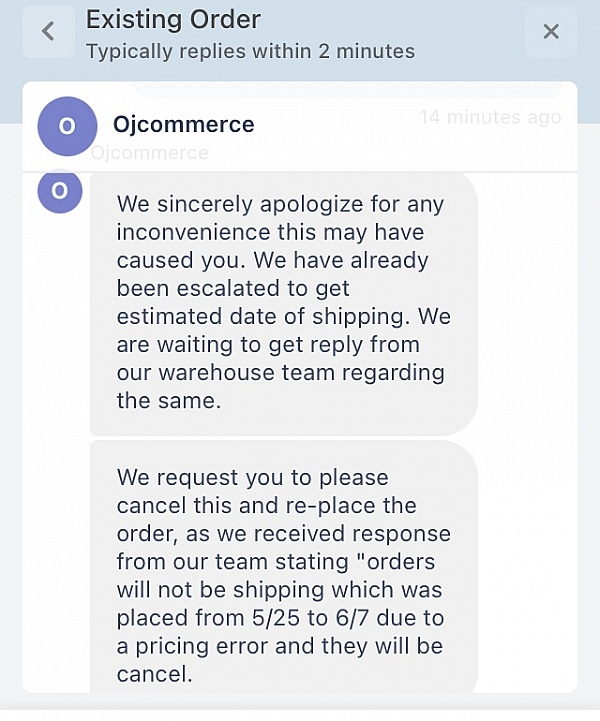
Task: Click the partially hidden message bubble at top
Action: click(340, 90)
